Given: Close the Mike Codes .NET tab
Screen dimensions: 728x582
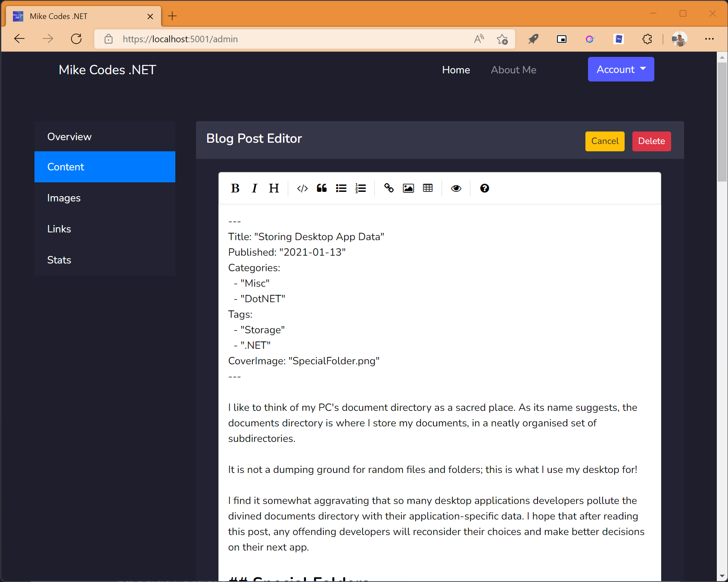Looking at the screenshot, I should coord(150,16).
